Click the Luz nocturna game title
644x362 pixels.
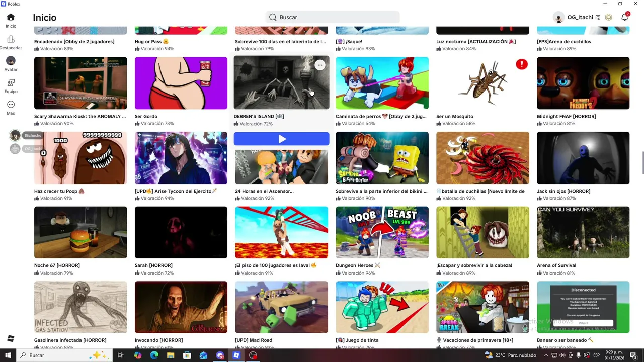[476, 42]
